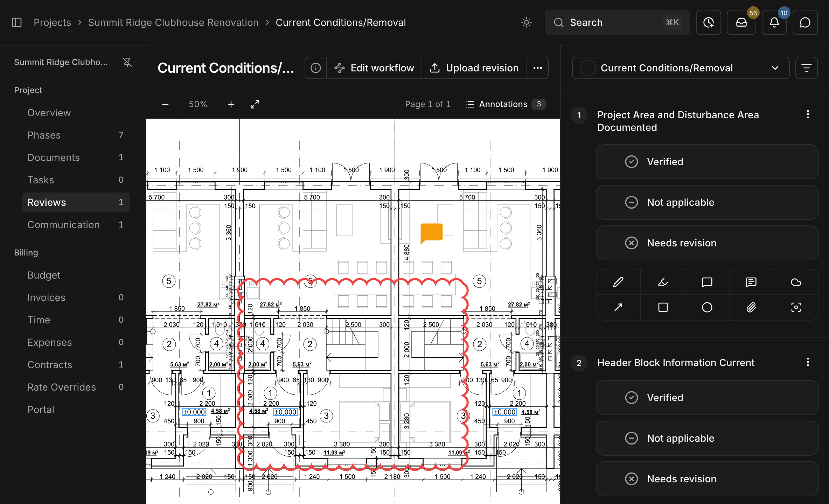Select the circle shape tool
This screenshot has height=504, width=829.
point(707,307)
